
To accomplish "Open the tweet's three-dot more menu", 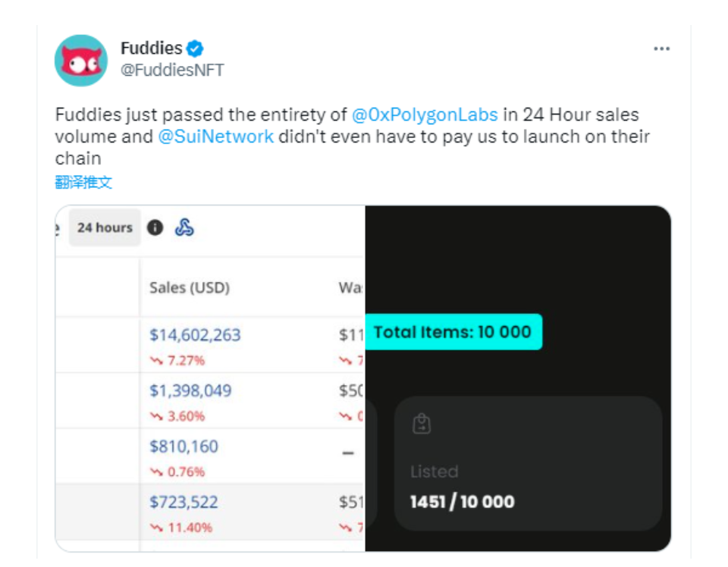I will pos(661,49).
